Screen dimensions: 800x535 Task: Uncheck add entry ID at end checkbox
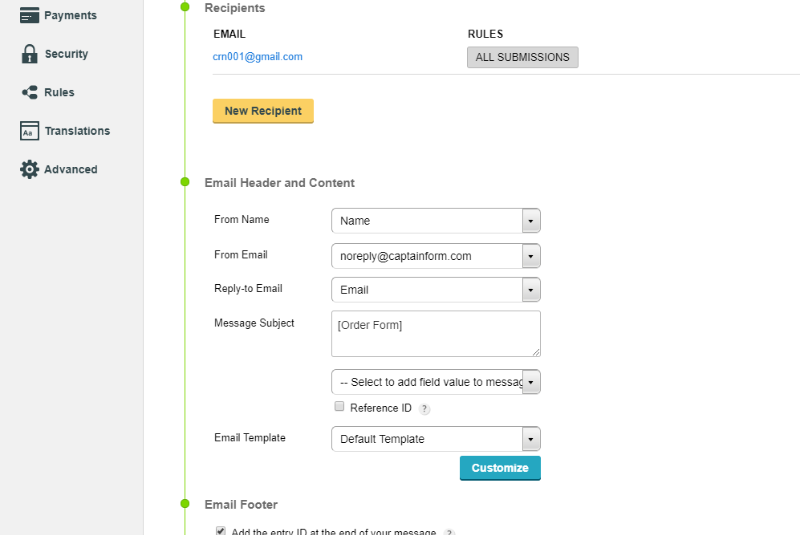[220, 531]
